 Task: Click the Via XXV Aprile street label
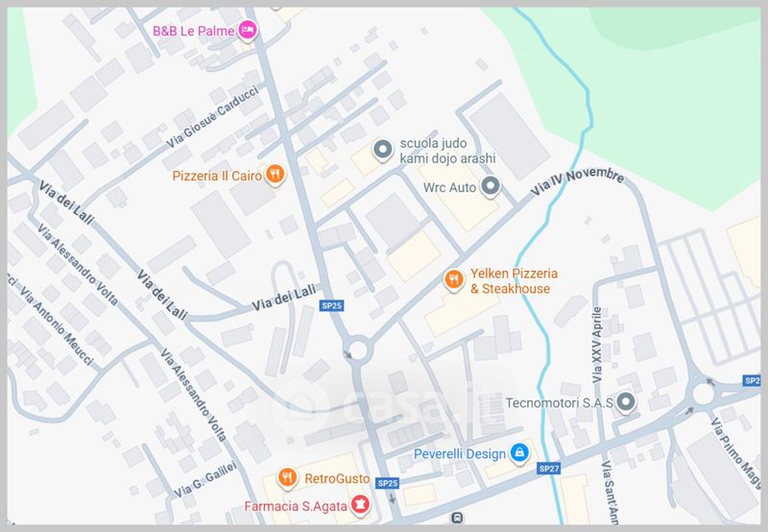pyautogui.click(x=596, y=346)
